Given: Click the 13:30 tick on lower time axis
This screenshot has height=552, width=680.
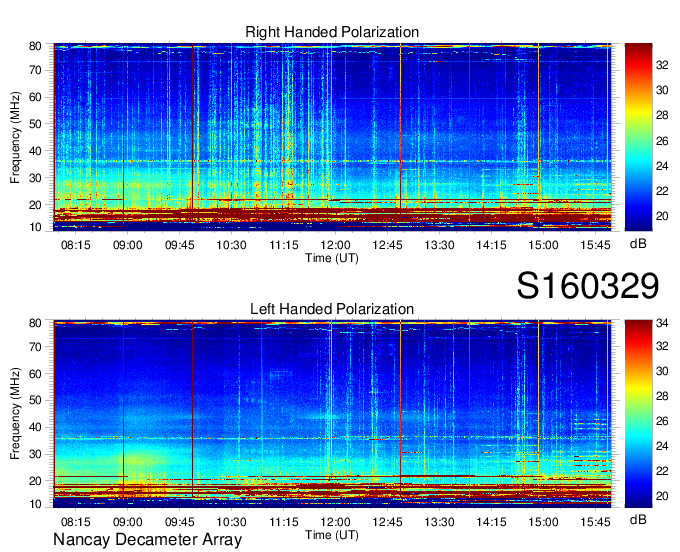Looking at the screenshot, I should coord(439,522).
